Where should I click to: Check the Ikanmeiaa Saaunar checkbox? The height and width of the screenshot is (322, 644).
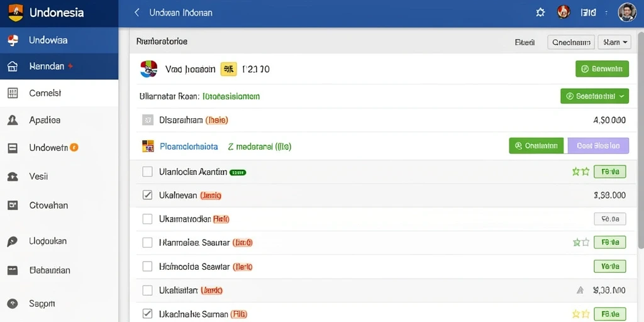(x=147, y=243)
